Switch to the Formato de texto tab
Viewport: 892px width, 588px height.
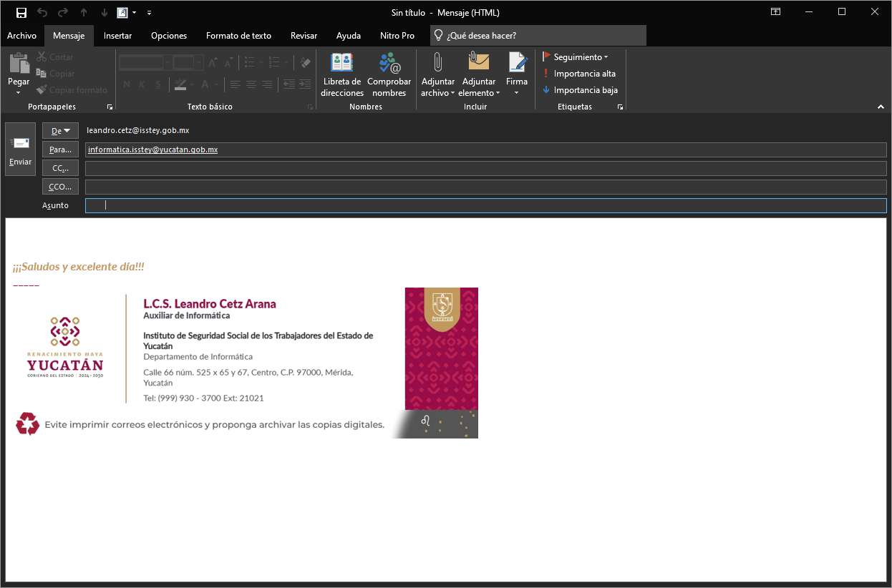click(238, 36)
